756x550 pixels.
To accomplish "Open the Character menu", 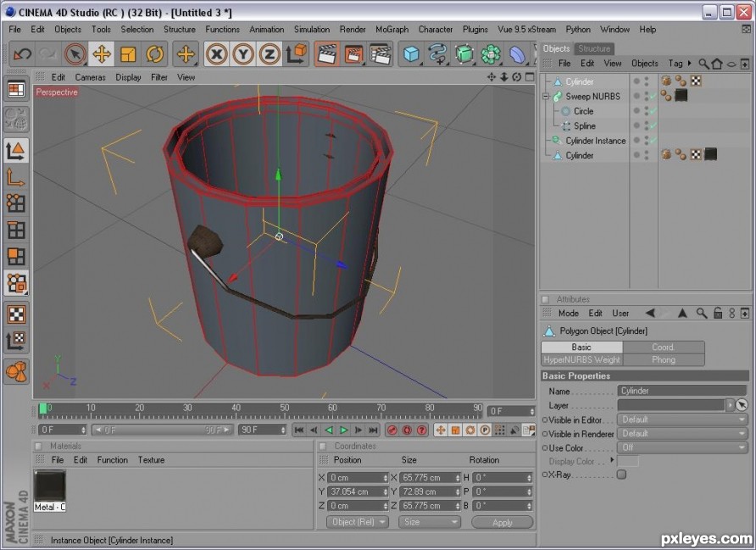I will coord(436,29).
